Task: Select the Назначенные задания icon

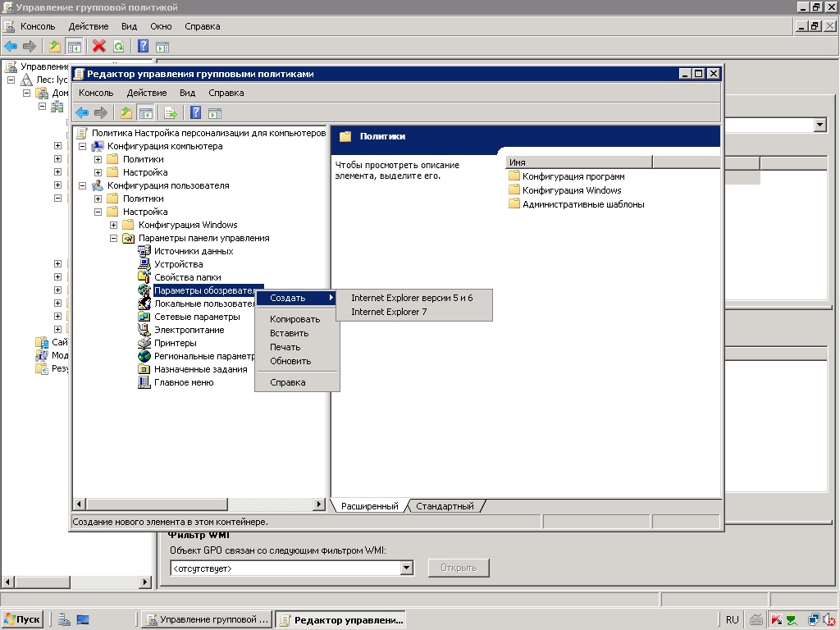Action: tap(144, 369)
